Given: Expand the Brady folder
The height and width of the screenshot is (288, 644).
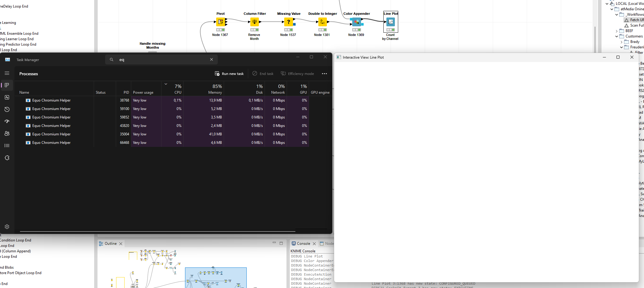Looking at the screenshot, I should [x=622, y=42].
